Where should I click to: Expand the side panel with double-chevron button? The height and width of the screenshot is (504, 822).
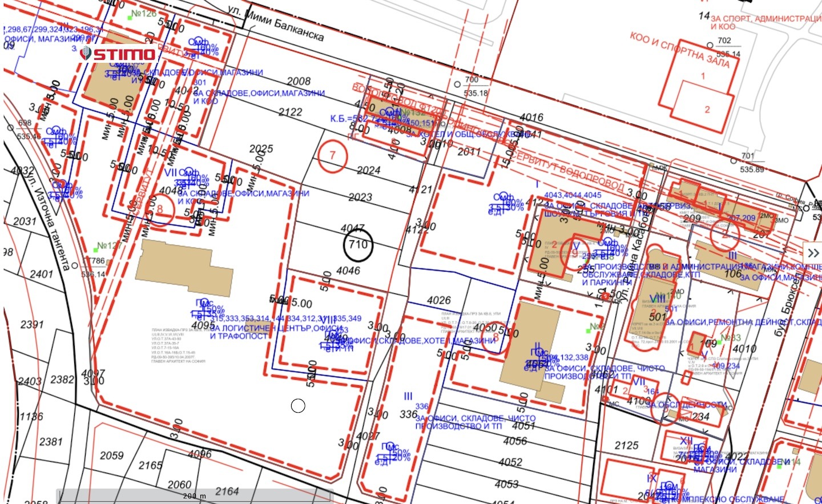coord(813,253)
